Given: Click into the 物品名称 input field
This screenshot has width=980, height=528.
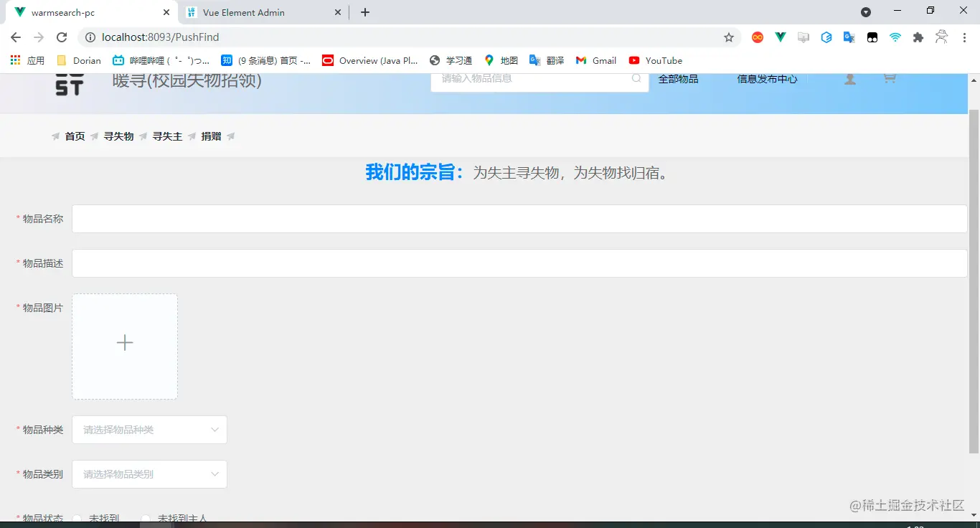Looking at the screenshot, I should pyautogui.click(x=519, y=219).
